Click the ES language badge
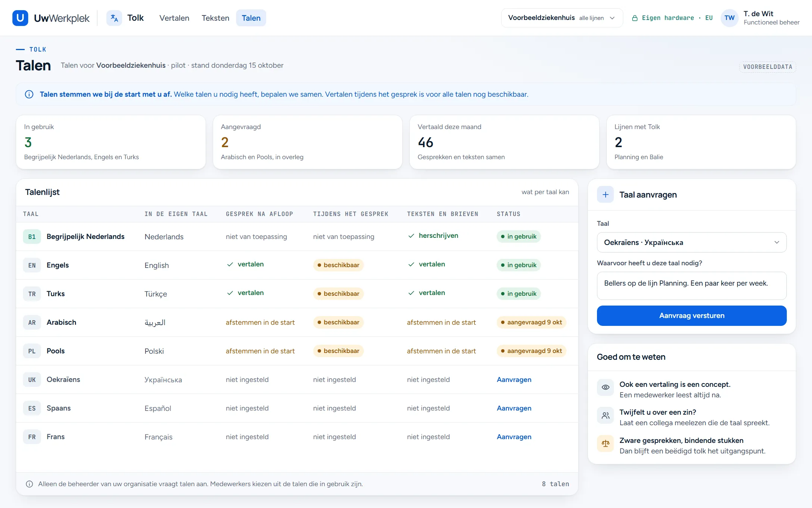 [32, 408]
